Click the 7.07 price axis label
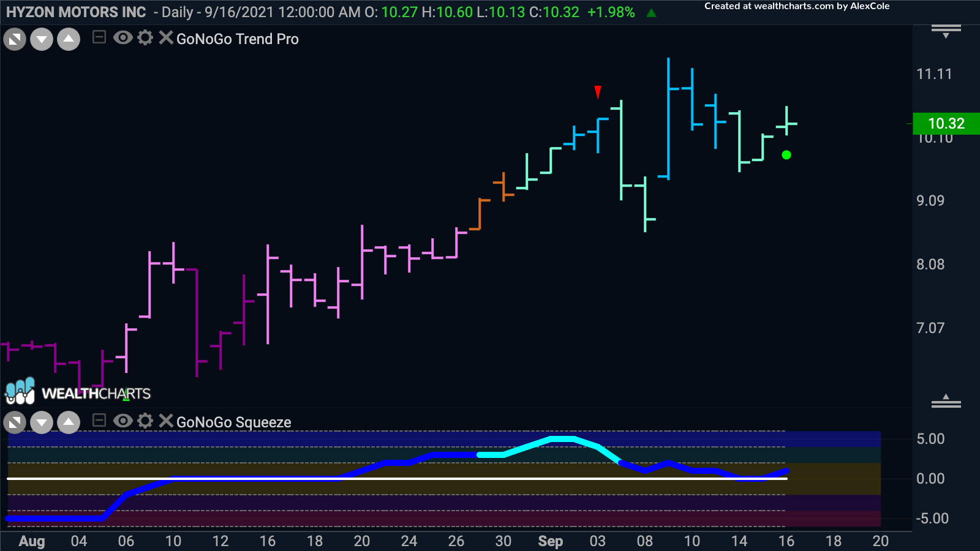Screen dimensions: 980x551 tap(930, 328)
